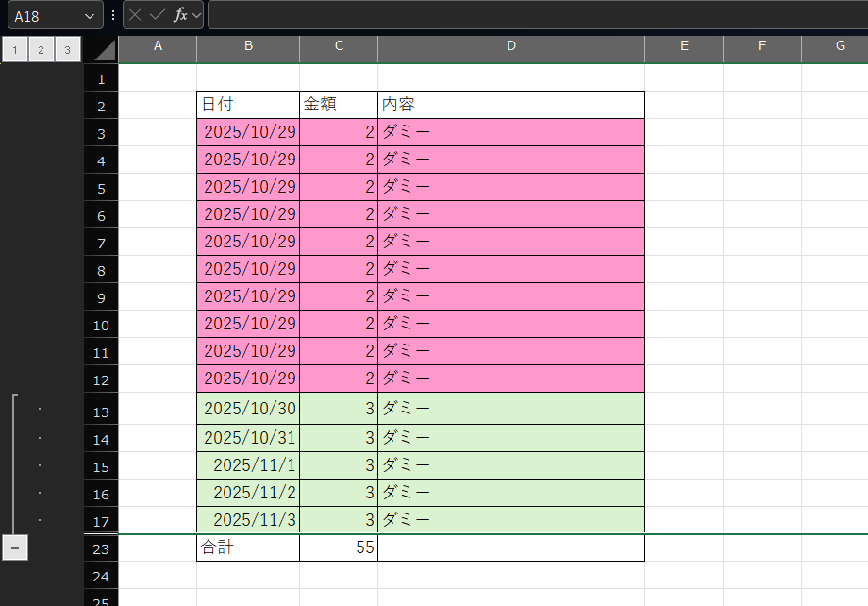The image size is (868, 606).
Task: Select row 23 header
Action: pos(101,548)
